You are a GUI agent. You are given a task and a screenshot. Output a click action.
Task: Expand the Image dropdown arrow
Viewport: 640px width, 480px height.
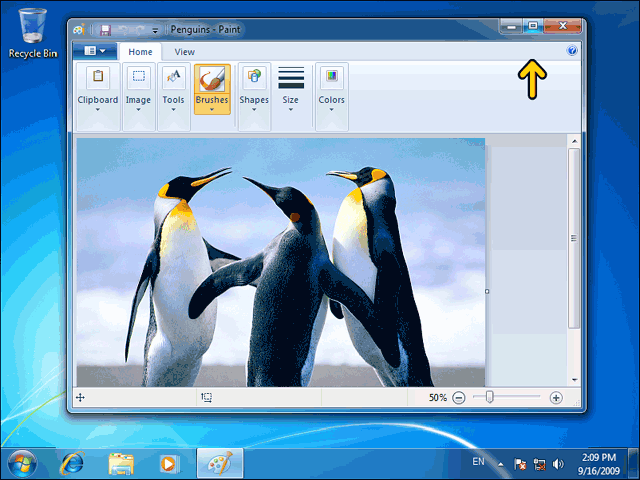pyautogui.click(x=138, y=109)
